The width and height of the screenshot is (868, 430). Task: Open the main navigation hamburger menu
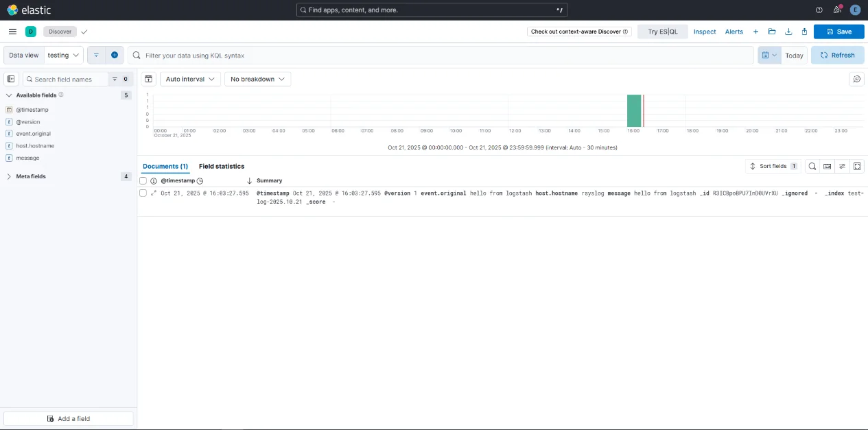pos(12,32)
